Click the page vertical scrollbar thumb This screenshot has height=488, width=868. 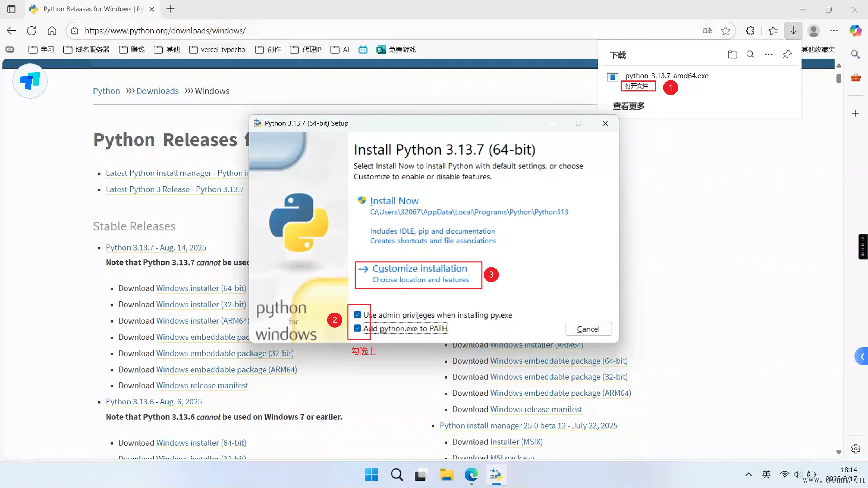839,78
